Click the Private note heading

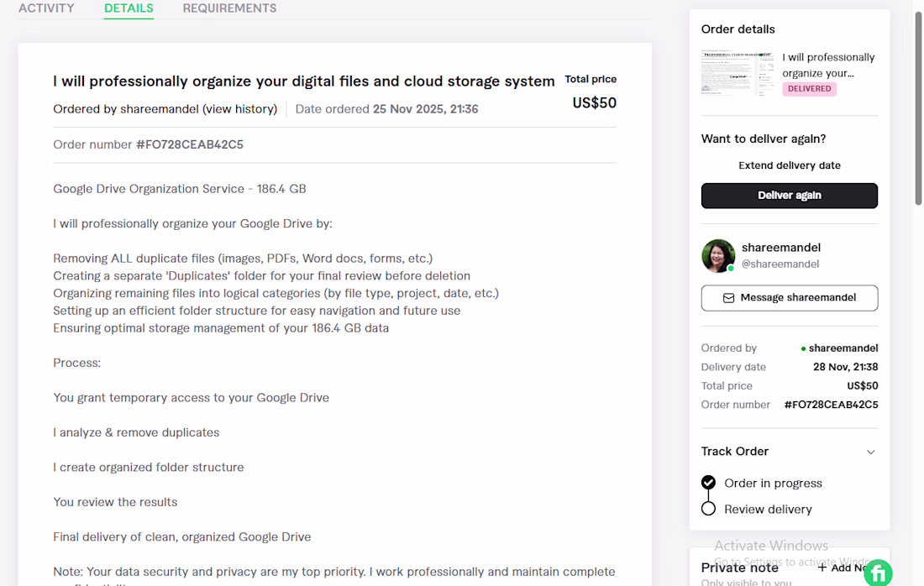[x=739, y=568]
